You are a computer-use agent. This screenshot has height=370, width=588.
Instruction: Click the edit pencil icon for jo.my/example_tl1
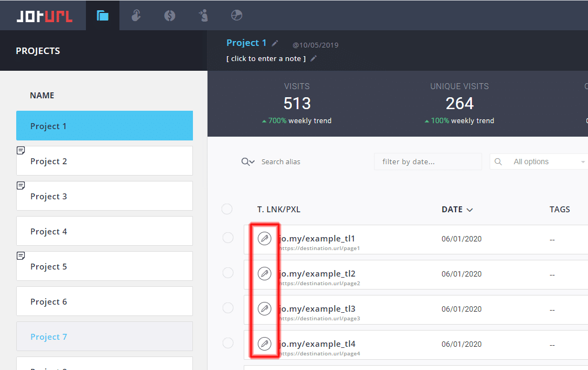(x=264, y=238)
